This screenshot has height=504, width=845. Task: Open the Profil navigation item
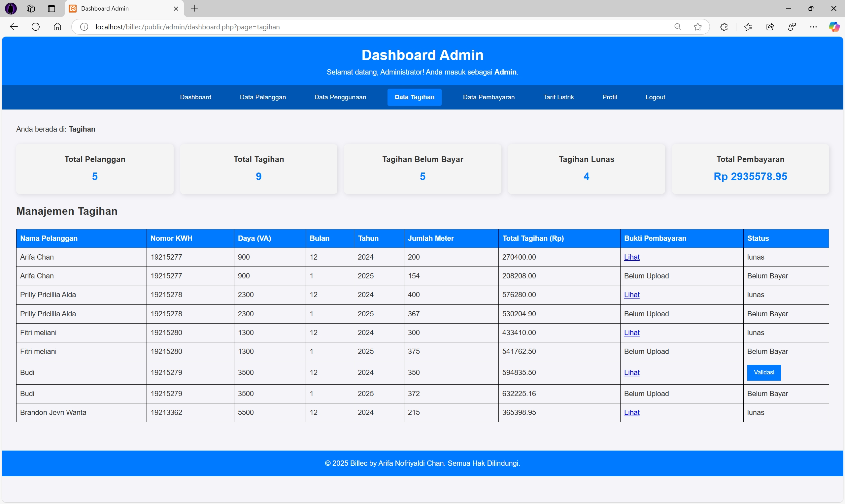(610, 97)
